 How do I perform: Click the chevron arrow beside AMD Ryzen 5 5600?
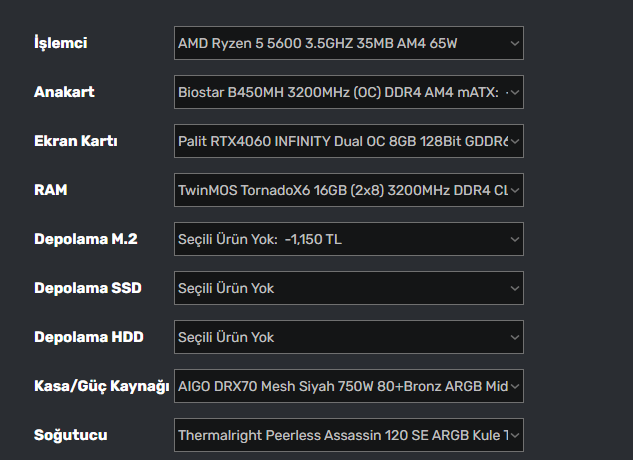click(x=514, y=43)
